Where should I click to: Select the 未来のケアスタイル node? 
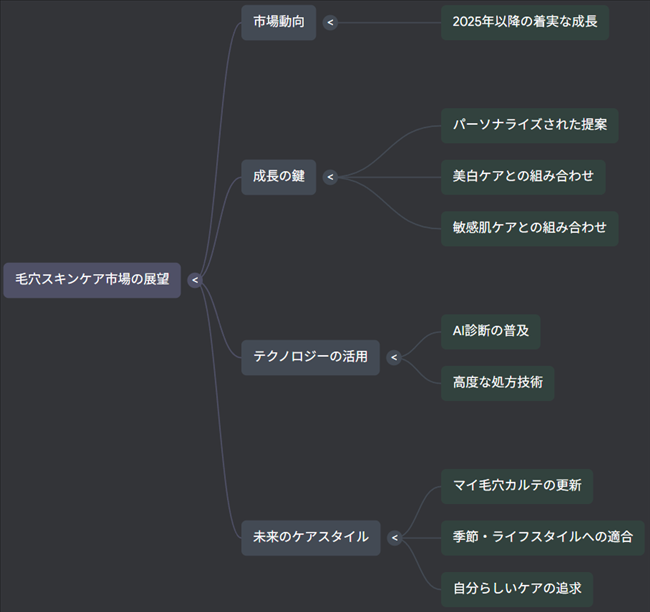point(310,537)
